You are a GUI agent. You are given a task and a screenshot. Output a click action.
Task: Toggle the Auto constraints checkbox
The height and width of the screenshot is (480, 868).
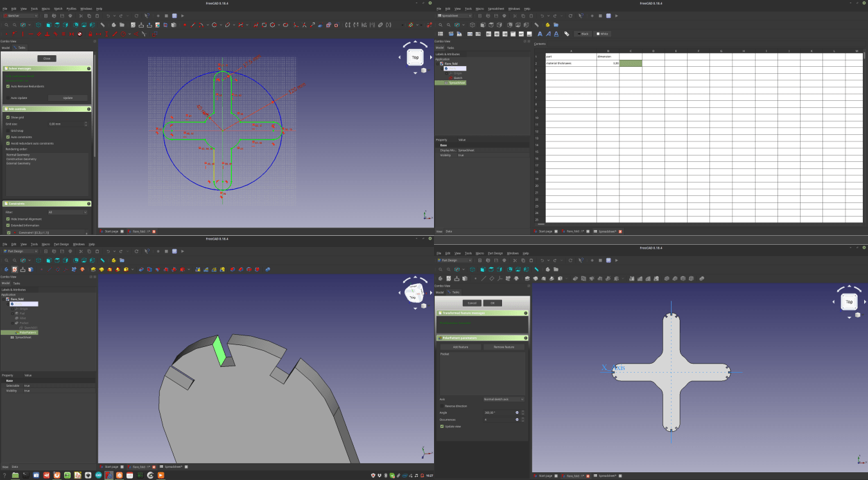pos(8,137)
